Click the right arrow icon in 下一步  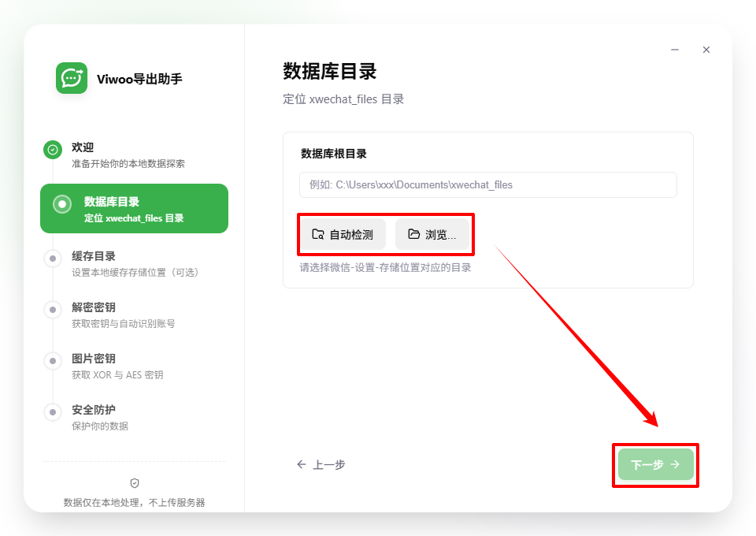676,464
